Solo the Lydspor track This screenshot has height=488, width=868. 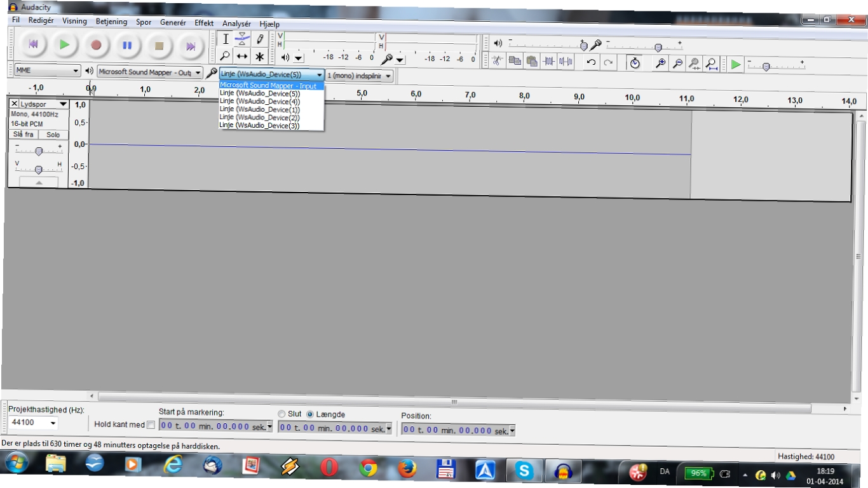click(53, 135)
